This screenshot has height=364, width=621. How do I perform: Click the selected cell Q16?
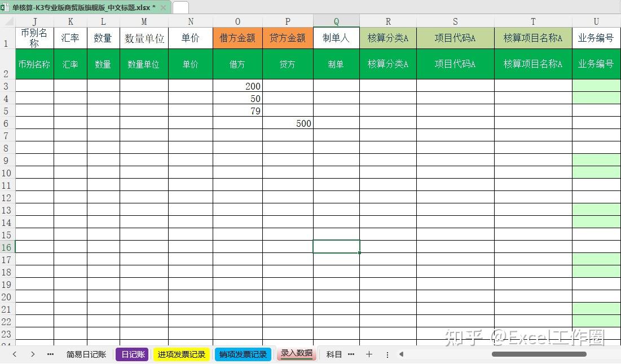[x=336, y=246]
